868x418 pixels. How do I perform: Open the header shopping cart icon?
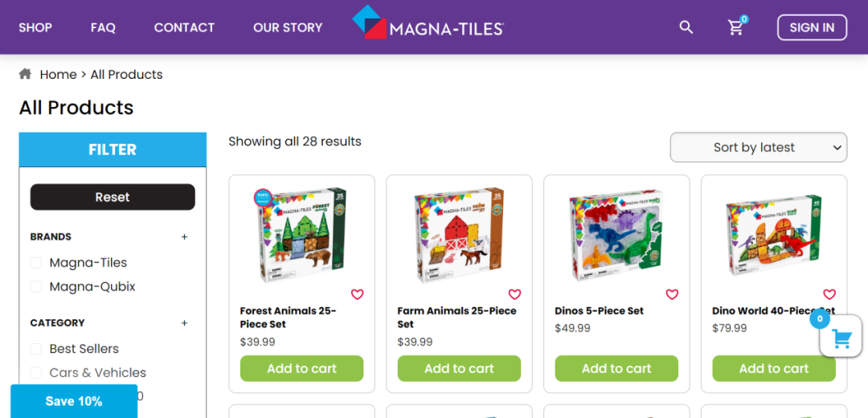point(735,28)
